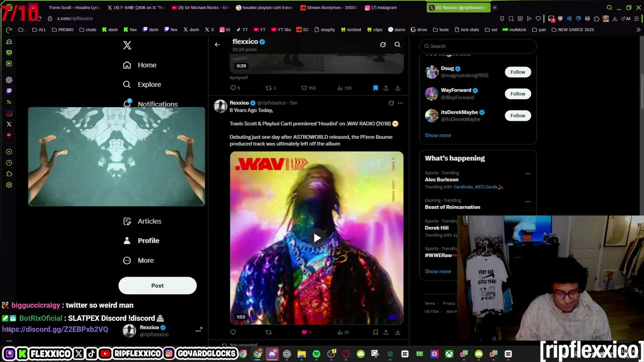Image resolution: width=644 pixels, height=362 pixels.
Task: Open analytics showing 12K views
Action: pos(345,88)
